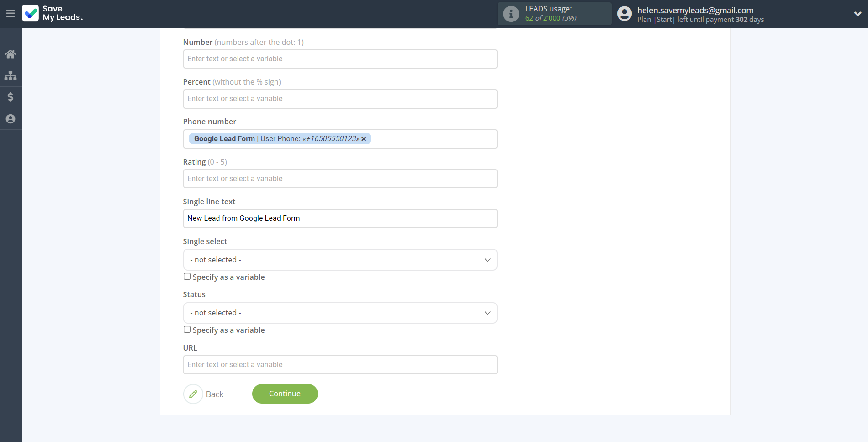This screenshot has height=442, width=868.
Task: Expand the account dropdown chevron
Action: click(857, 14)
